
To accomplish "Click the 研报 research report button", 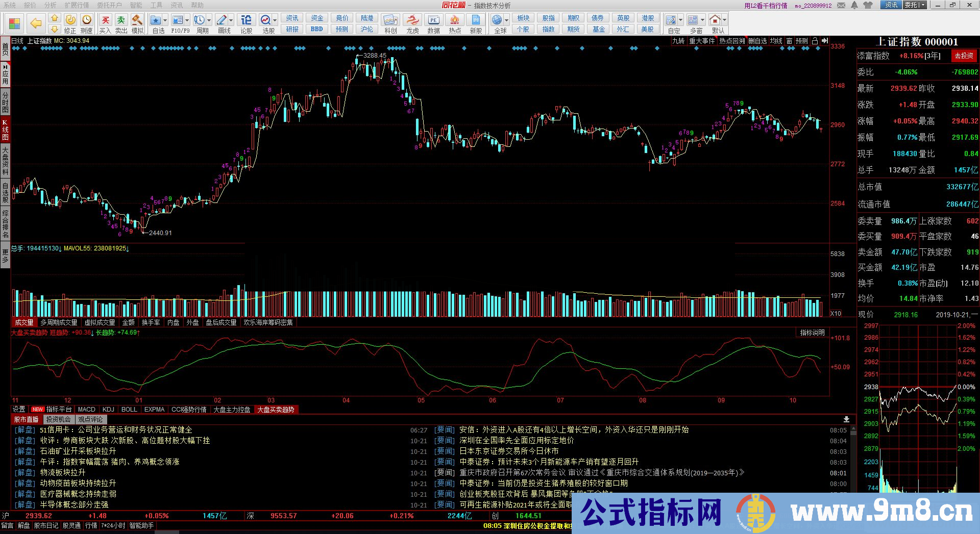I will click(292, 29).
